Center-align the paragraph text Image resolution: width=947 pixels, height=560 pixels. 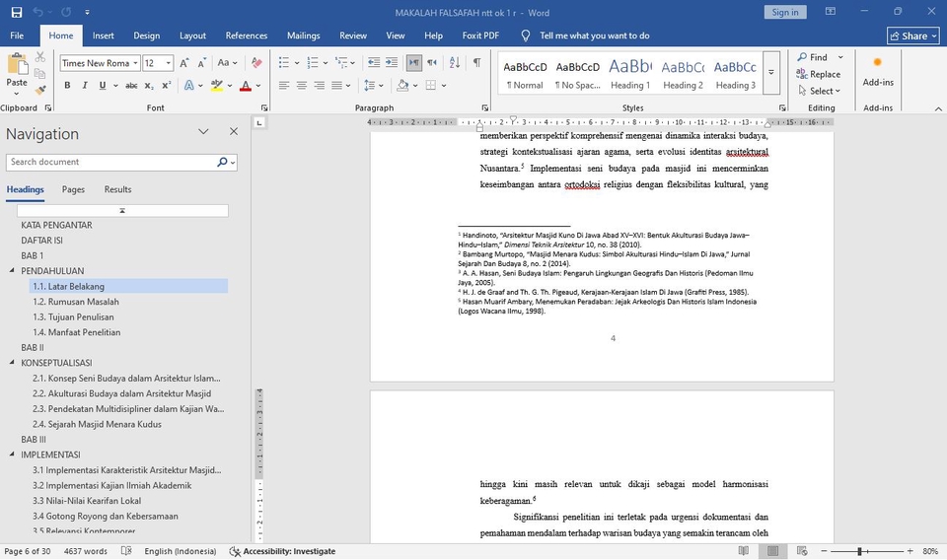click(302, 86)
